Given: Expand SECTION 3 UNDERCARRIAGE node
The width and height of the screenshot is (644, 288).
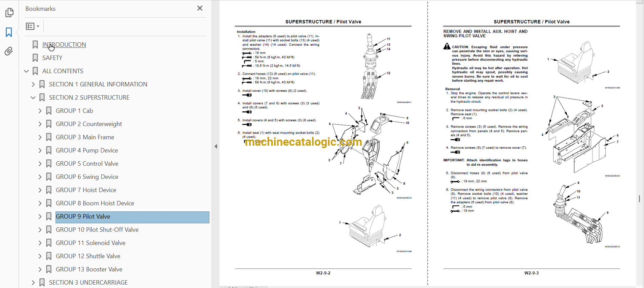Looking at the screenshot, I should click(x=33, y=283).
